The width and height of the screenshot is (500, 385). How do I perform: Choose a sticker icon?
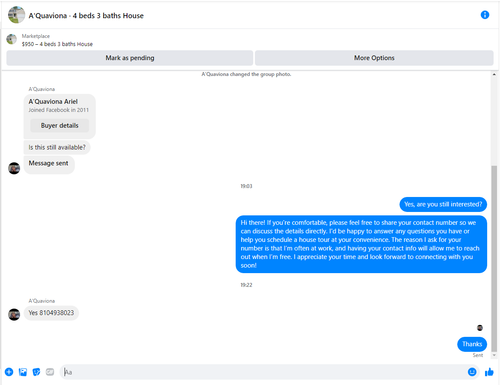coord(36,372)
